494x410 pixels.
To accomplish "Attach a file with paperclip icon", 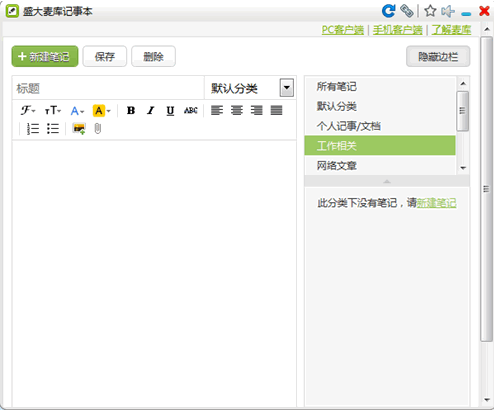I will (98, 129).
